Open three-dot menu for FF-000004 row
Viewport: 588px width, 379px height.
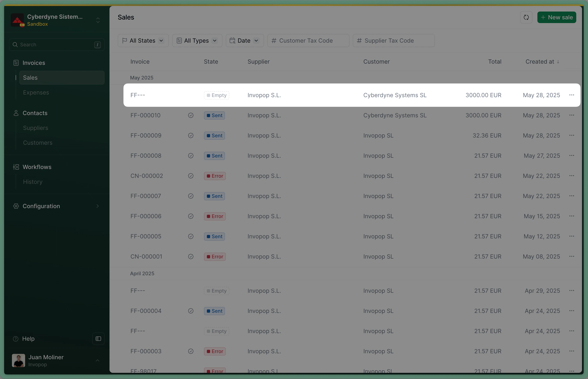click(572, 311)
